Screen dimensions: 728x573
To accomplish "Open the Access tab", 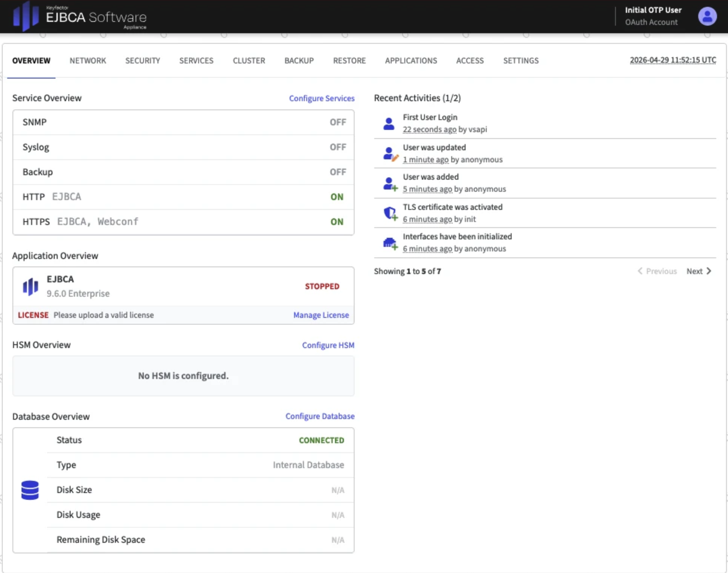I will pyautogui.click(x=470, y=60).
